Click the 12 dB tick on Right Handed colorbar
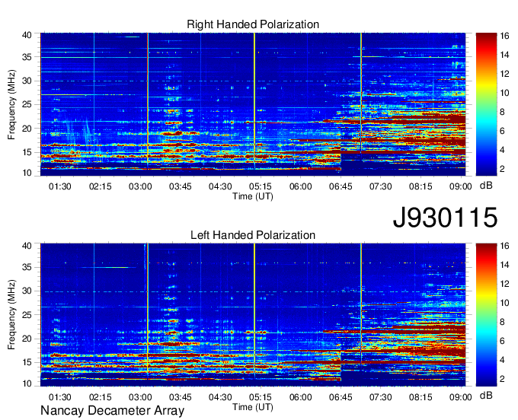 click(x=504, y=74)
